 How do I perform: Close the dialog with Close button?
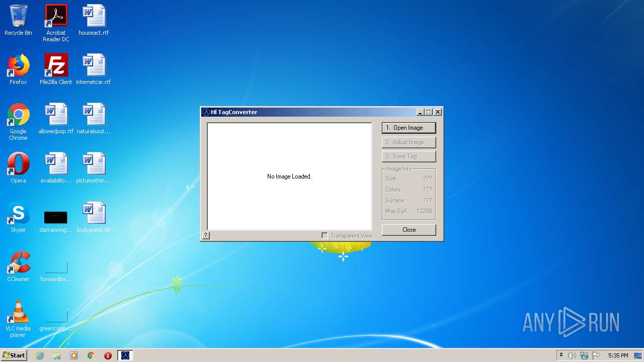(x=409, y=230)
